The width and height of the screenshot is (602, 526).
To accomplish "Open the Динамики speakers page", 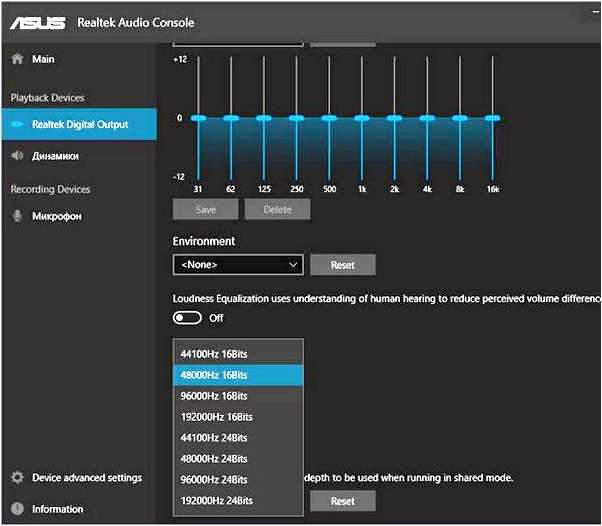I will tap(79, 155).
